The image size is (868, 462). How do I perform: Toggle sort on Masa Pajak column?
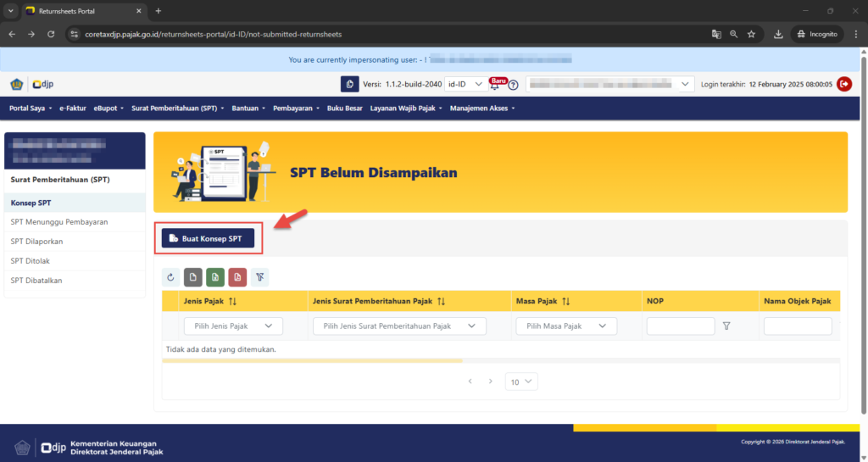[x=565, y=301]
